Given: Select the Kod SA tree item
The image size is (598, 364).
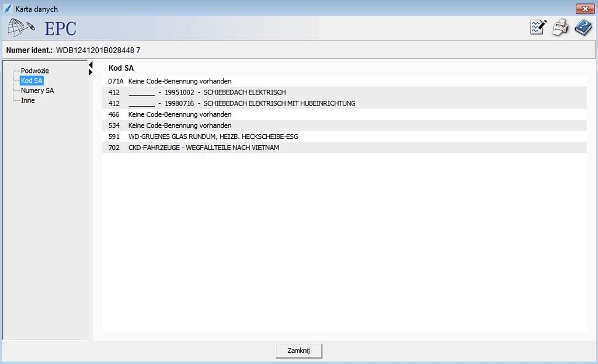Looking at the screenshot, I should 32,80.
